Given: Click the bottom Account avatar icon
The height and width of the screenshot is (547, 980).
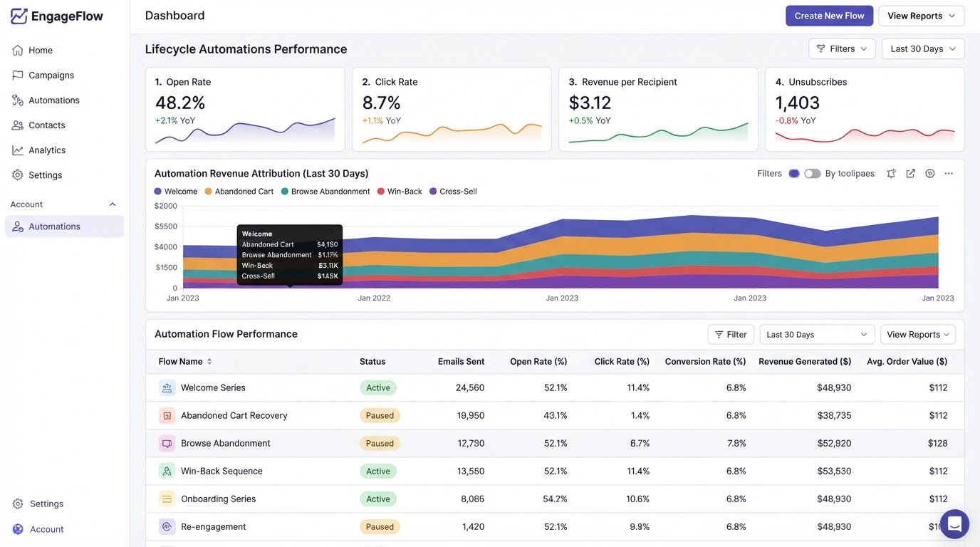Looking at the screenshot, I should tap(18, 529).
